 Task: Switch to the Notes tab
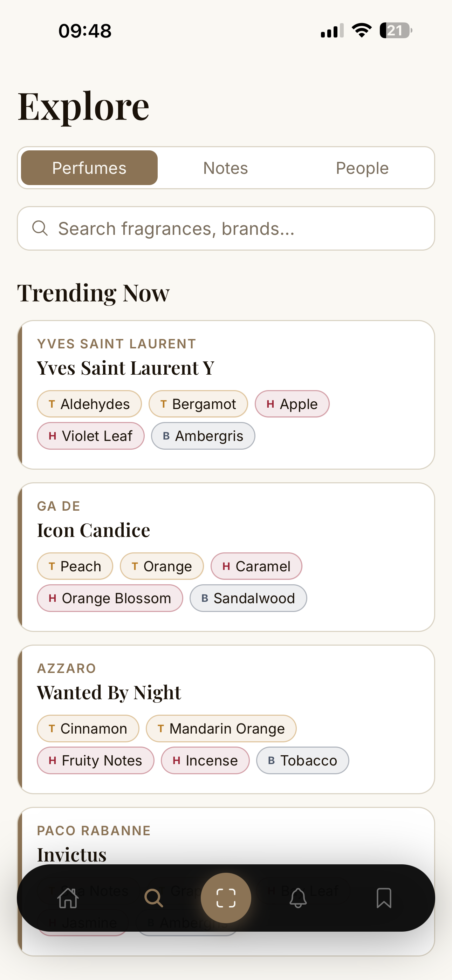[x=226, y=168]
